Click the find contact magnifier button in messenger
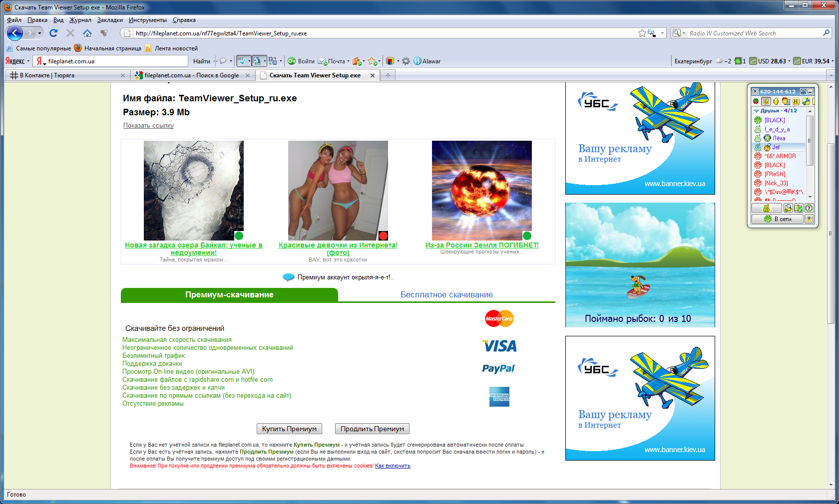Viewport: 839px width, 504px height. pos(788,208)
